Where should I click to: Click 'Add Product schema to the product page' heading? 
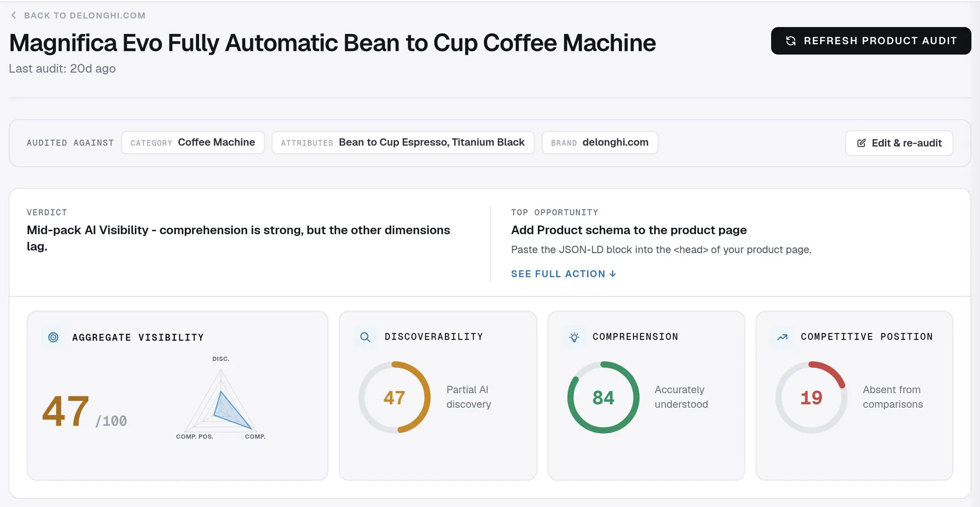(629, 230)
